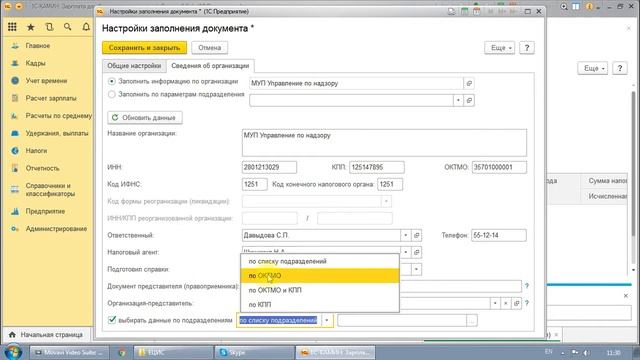Viewport: 640px width, 360px height.
Task: Click the КПП field
Action: pyautogui.click(x=377, y=167)
